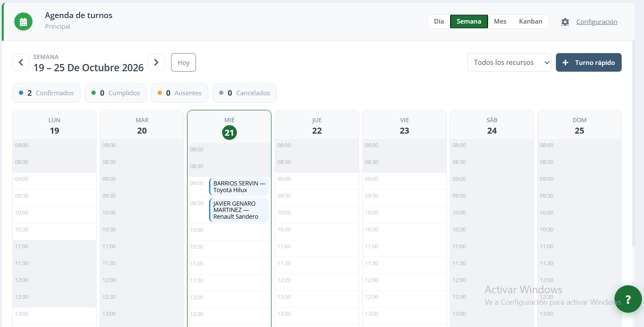Select today's MIÉ 21 day header
644x327 pixels.
pos(229,127)
